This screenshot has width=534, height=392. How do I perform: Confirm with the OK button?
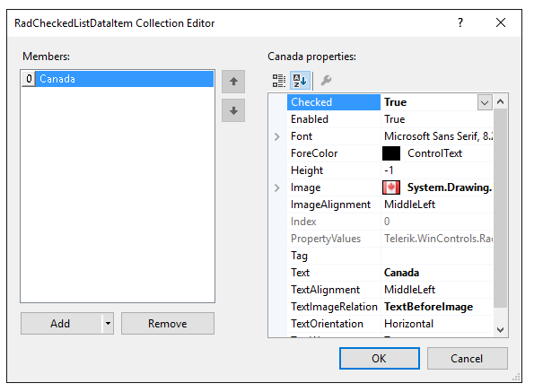(x=380, y=358)
